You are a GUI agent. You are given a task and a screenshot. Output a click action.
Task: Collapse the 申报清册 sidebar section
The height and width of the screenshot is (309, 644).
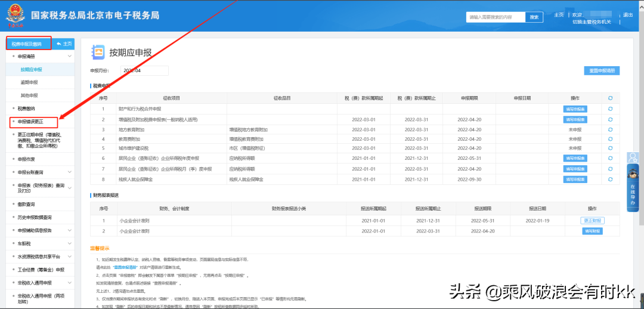pos(69,56)
